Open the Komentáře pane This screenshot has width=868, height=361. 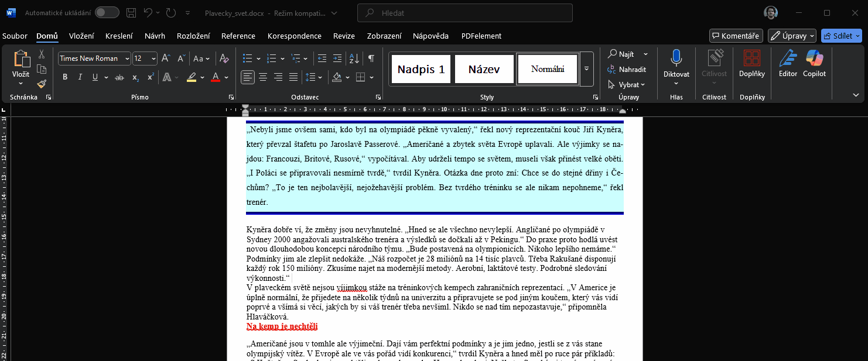pos(736,36)
